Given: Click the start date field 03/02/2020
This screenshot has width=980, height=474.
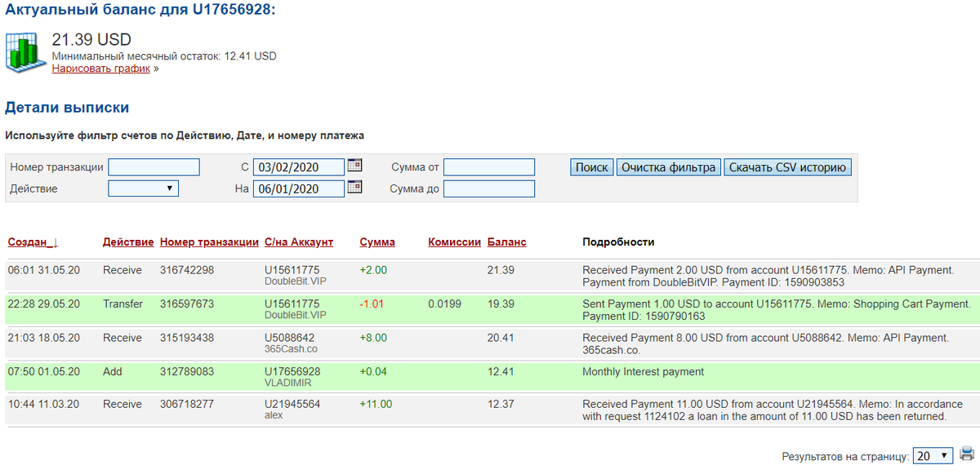Looking at the screenshot, I should 299,167.
